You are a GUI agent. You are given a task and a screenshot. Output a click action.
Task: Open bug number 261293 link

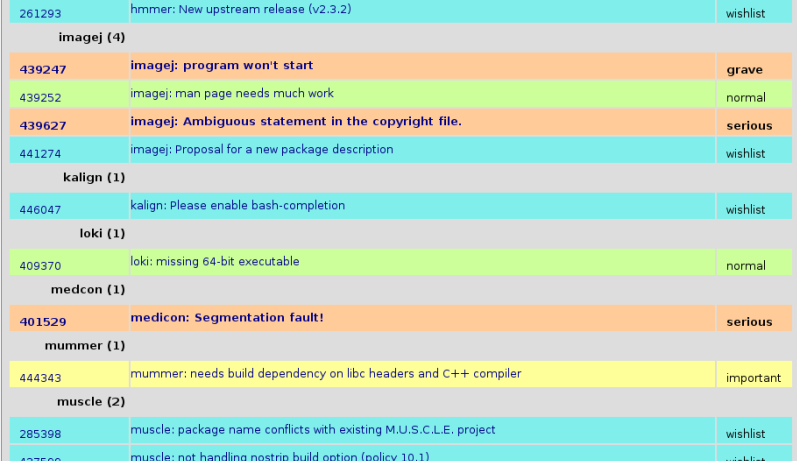coord(40,14)
